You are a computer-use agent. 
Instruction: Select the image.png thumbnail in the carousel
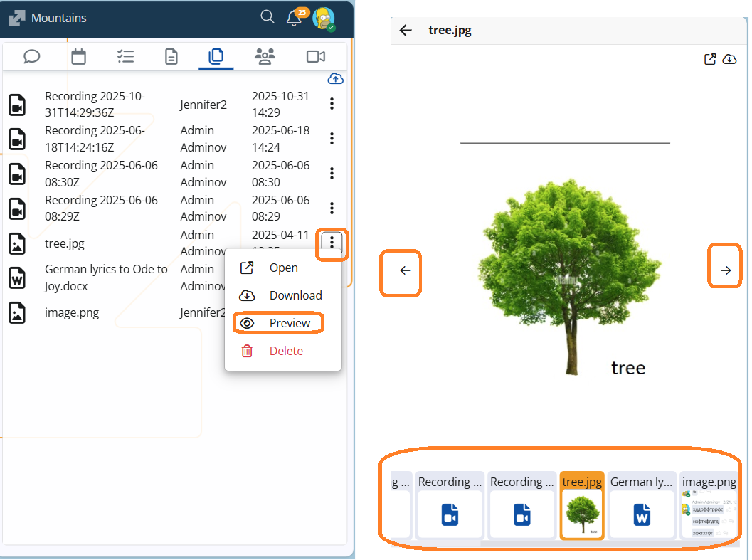[709, 505]
